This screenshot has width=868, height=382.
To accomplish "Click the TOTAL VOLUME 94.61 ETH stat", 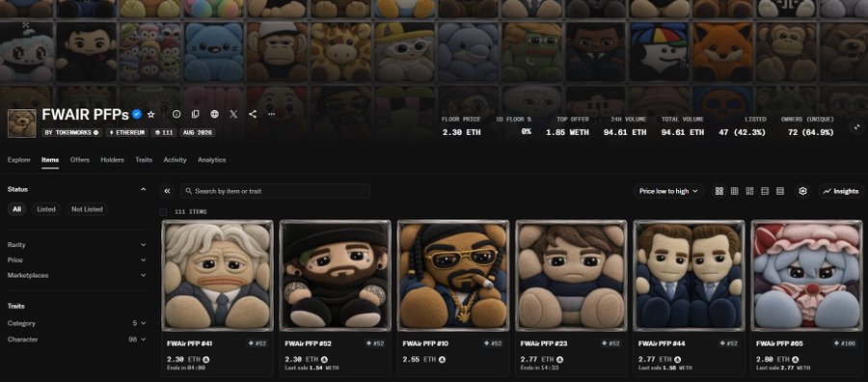I will (x=683, y=126).
